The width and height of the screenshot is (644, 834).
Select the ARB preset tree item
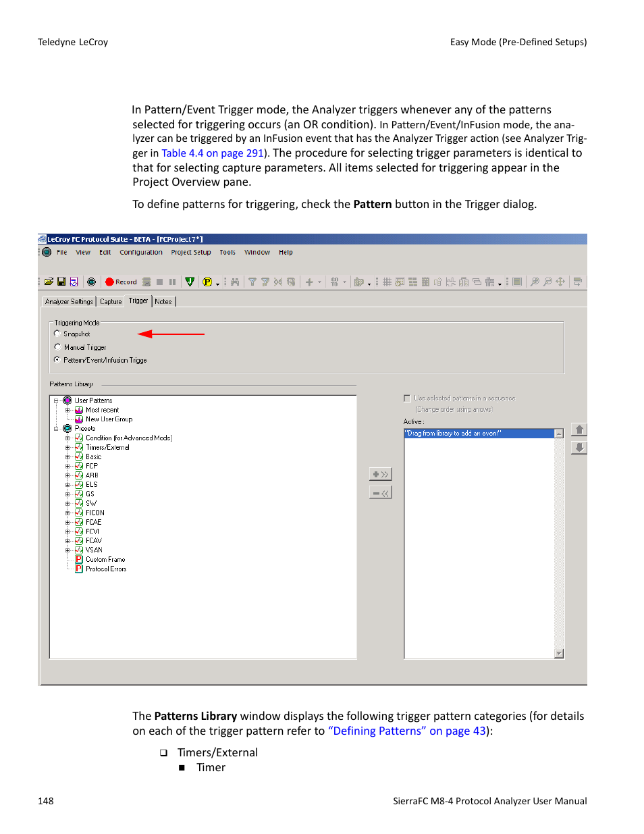tap(92, 475)
